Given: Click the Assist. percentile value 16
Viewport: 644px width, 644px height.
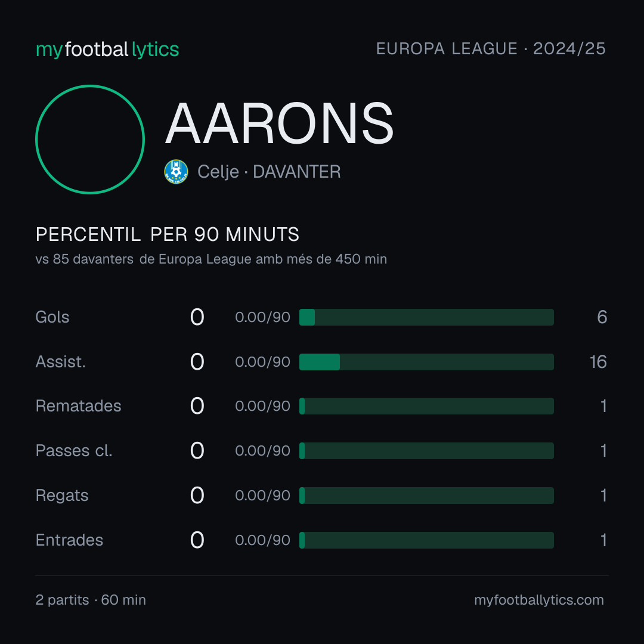Looking at the screenshot, I should [598, 362].
